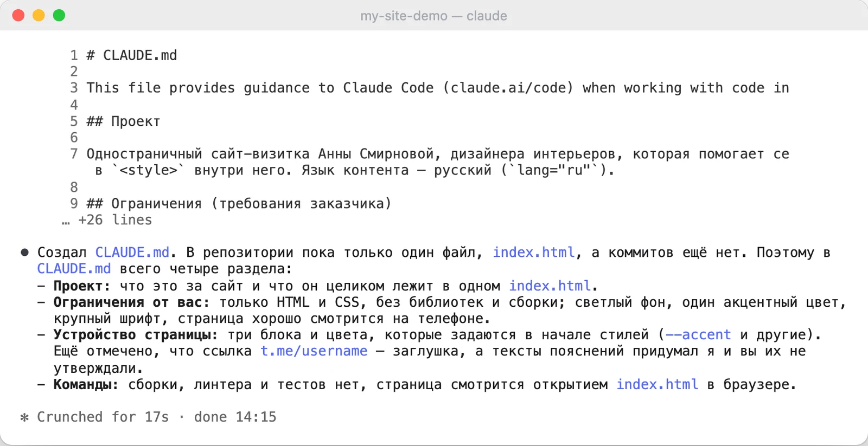This screenshot has width=868, height=446.
Task: Click the "## Проект" heading on line 5
Action: click(124, 121)
